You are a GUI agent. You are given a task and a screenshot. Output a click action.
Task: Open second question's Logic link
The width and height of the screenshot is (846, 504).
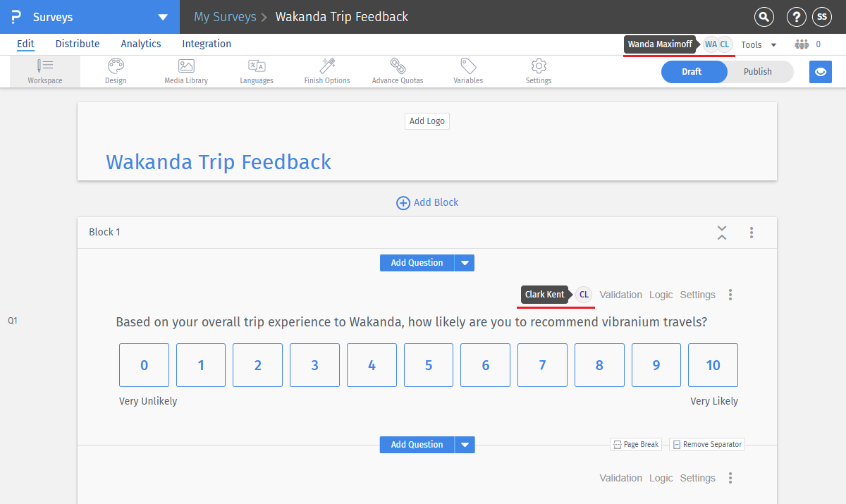pos(661,478)
